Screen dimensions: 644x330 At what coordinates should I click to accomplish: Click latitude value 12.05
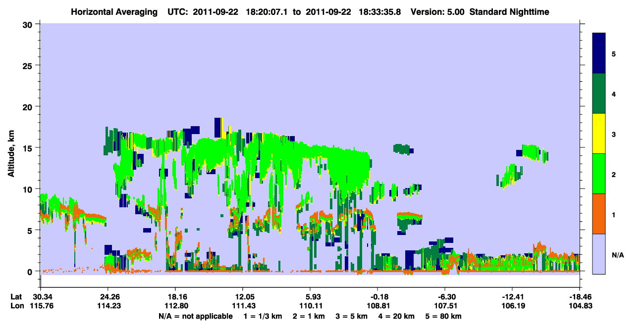[x=242, y=297]
